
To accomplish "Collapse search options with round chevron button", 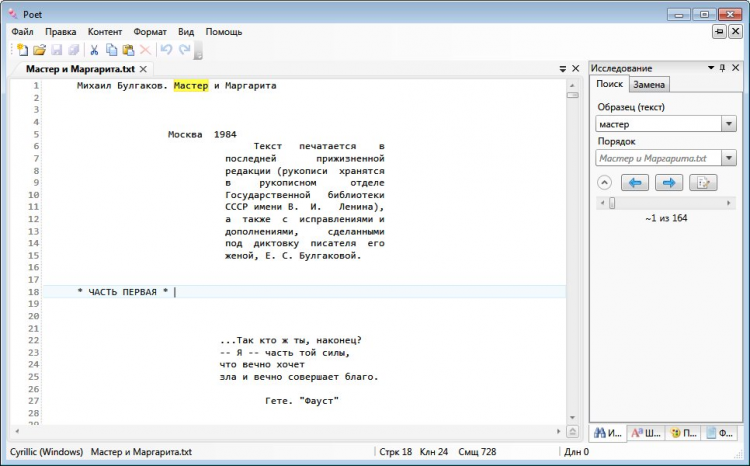I will (604, 182).
